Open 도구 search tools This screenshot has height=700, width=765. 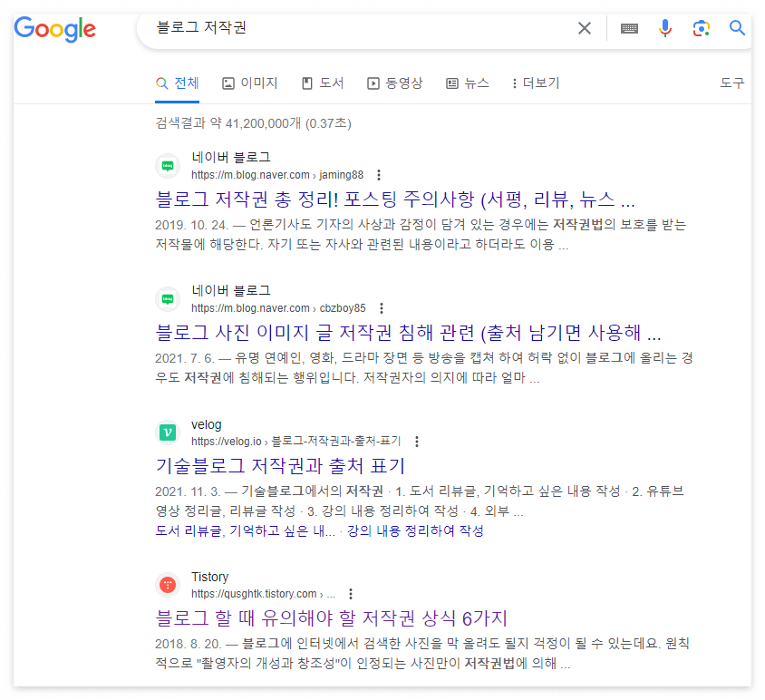point(731,83)
